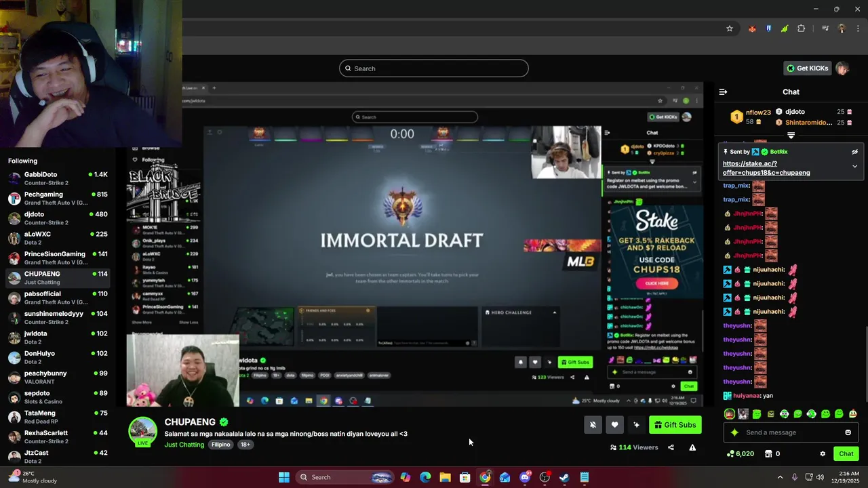Open the blue shield extension icon
This screenshot has height=488, width=868.
click(768, 28)
